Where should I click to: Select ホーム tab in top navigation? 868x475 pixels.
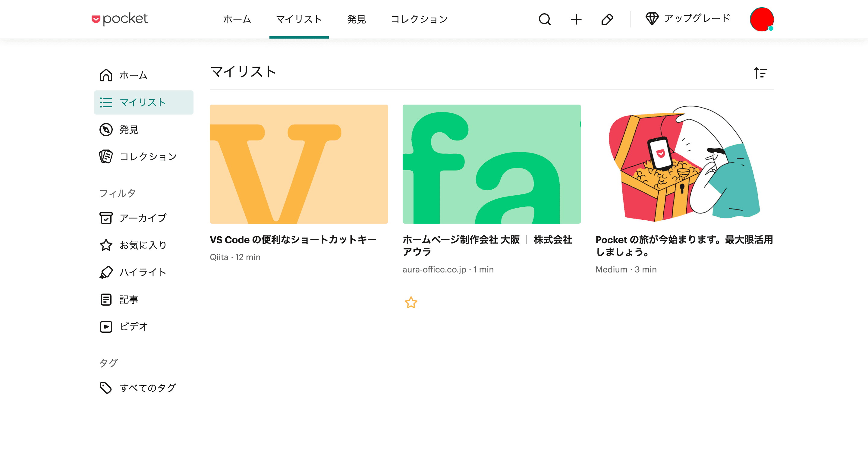[237, 19]
